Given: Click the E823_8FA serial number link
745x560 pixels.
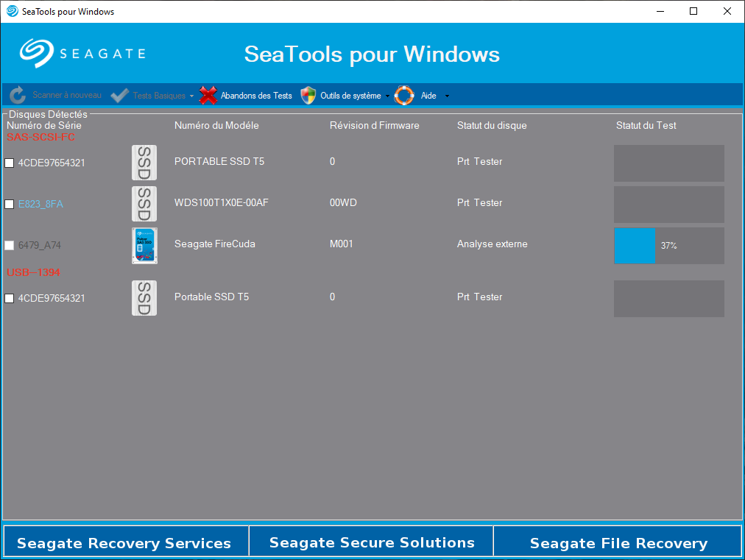Looking at the screenshot, I should click(x=40, y=205).
